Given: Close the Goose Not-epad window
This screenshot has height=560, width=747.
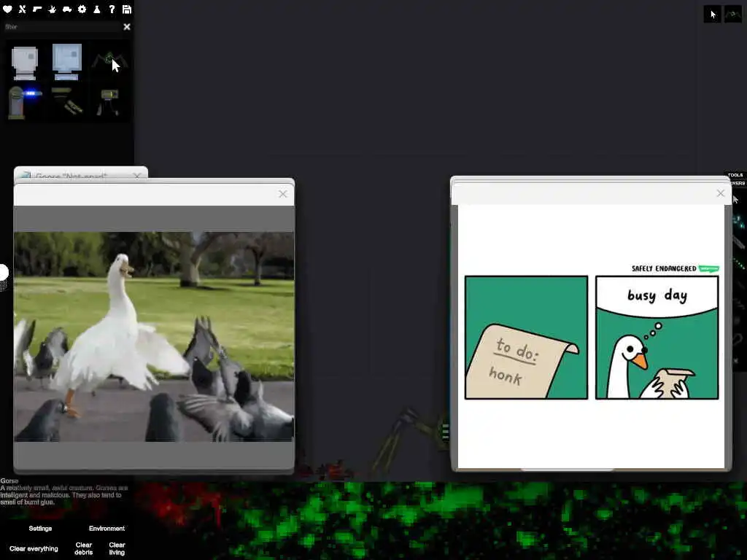Looking at the screenshot, I should [x=137, y=176].
